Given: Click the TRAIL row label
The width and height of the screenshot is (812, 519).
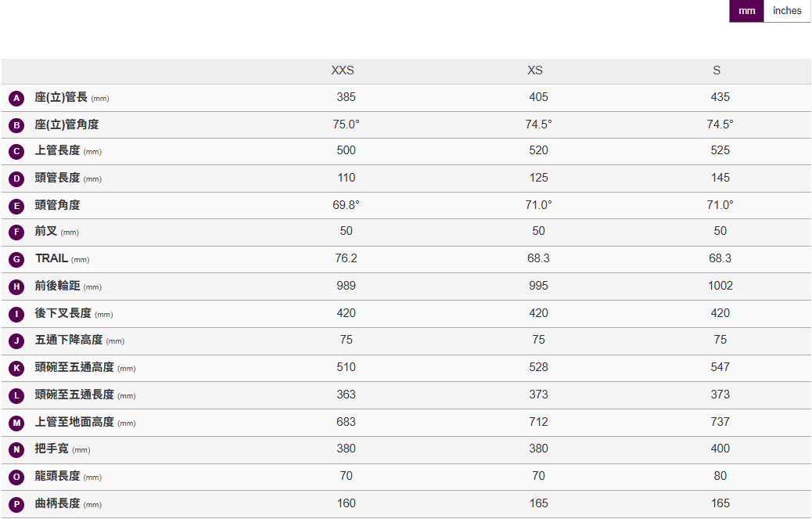Looking at the screenshot, I should [x=52, y=258].
